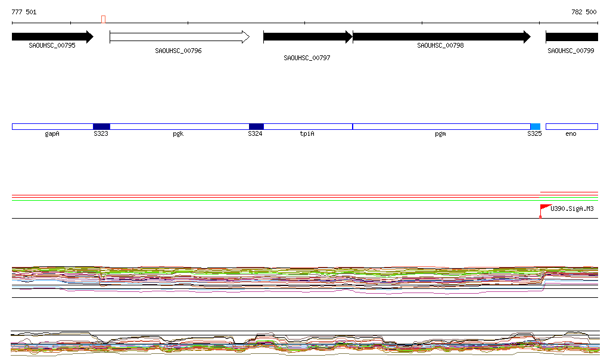Click the small red marker on the ruler
This screenshot has width=610, height=364.
click(104, 19)
